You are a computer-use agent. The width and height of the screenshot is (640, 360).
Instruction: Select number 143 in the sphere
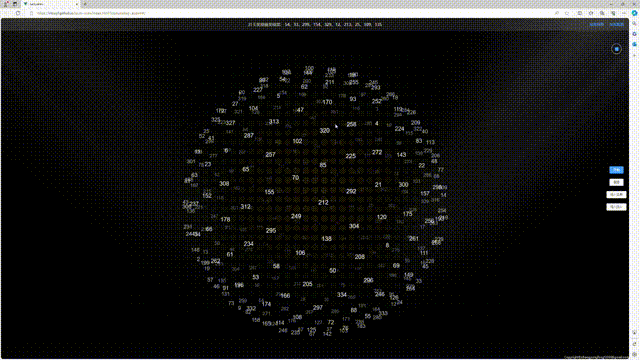401,155
